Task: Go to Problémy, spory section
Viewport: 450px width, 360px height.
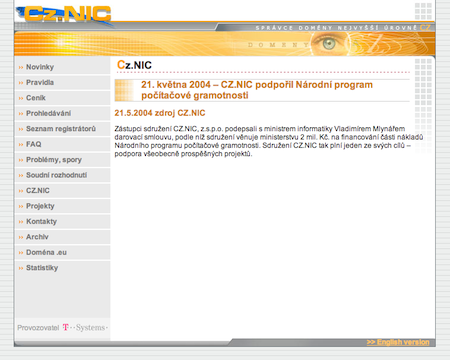Action: point(54,160)
